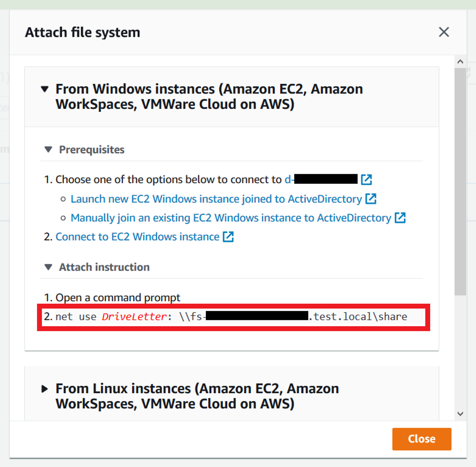476x467 pixels.
Task: Click the dialog's vertical scrollbar thumb
Action: click(x=460, y=182)
